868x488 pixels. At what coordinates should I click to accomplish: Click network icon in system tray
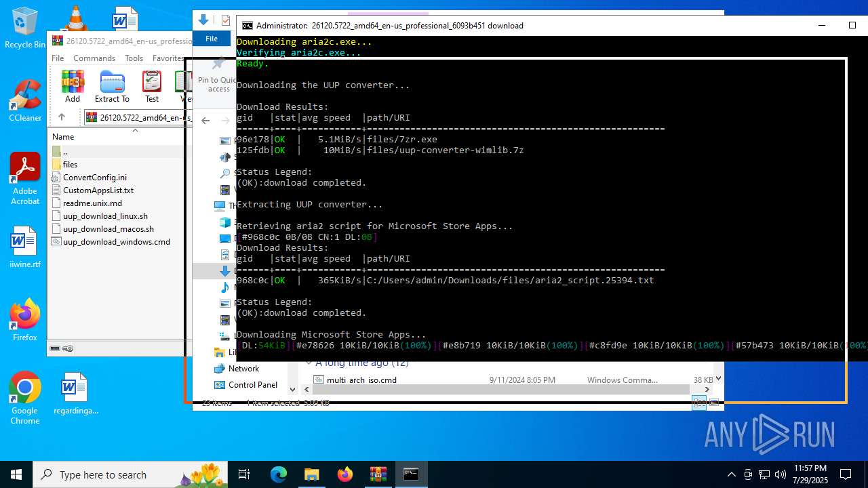pyautogui.click(x=764, y=474)
